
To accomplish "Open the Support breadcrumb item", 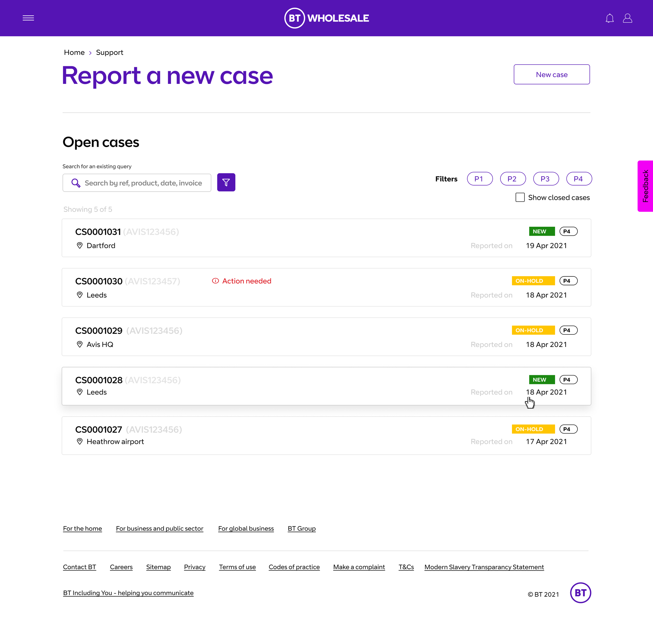I will [x=109, y=53].
